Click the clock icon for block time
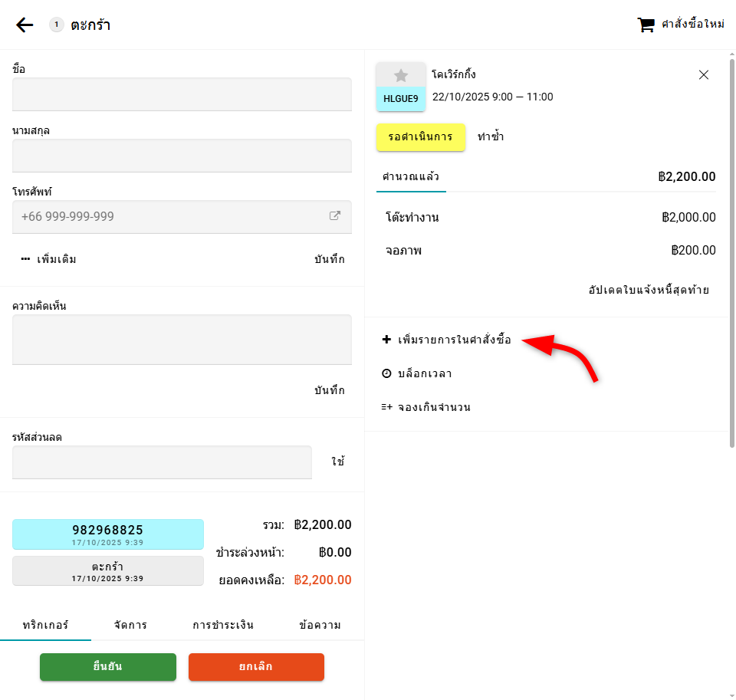 point(386,373)
